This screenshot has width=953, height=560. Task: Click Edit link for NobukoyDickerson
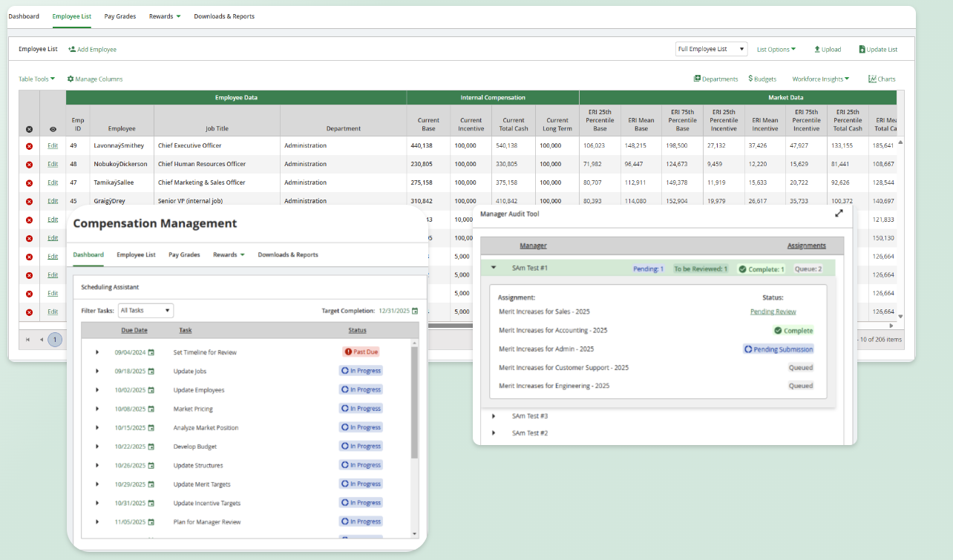point(53,165)
